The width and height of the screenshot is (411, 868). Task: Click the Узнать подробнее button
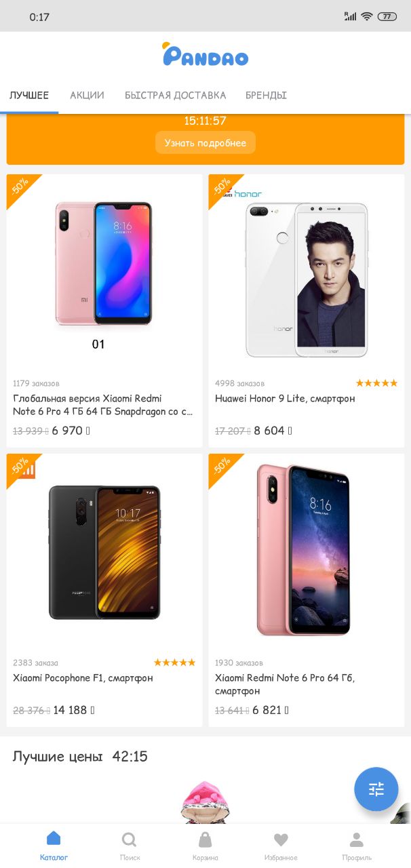pos(206,143)
